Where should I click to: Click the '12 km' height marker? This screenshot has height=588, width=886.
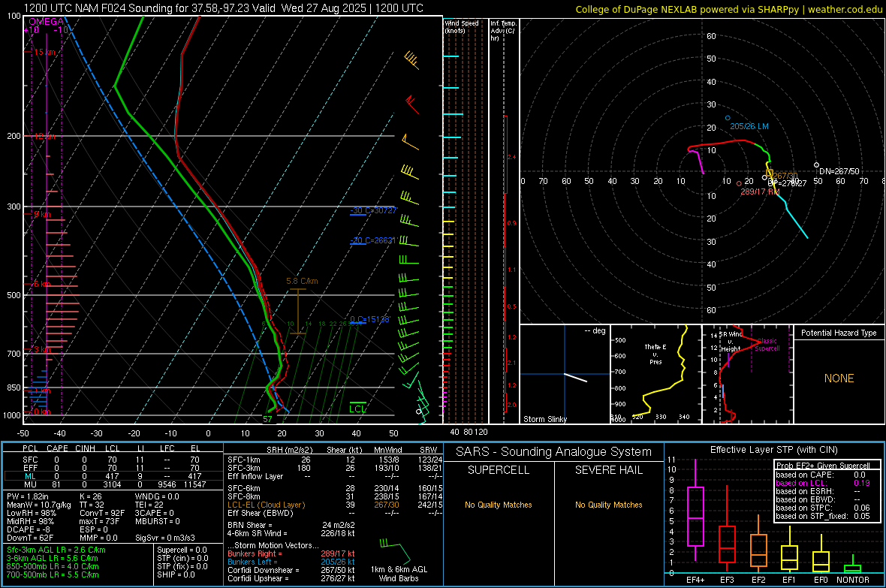[x=44, y=136]
